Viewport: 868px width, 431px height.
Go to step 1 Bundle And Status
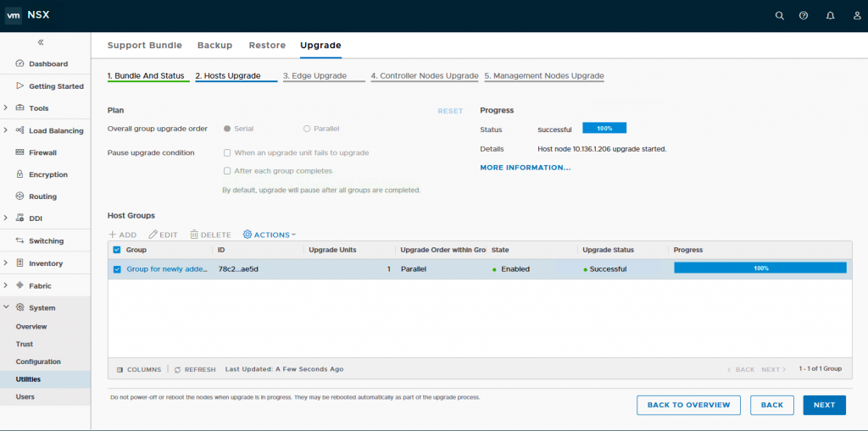tap(146, 76)
